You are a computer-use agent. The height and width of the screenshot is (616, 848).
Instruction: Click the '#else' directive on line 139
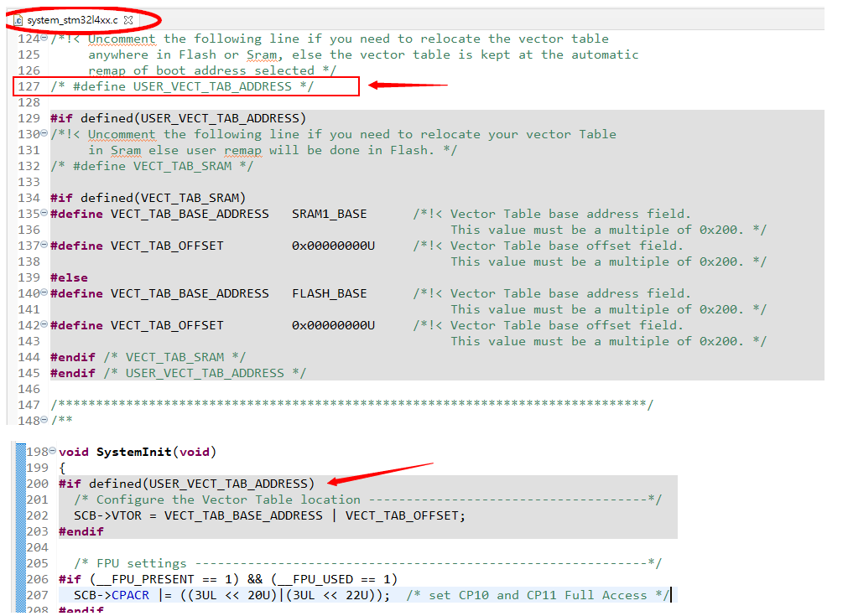(70, 277)
